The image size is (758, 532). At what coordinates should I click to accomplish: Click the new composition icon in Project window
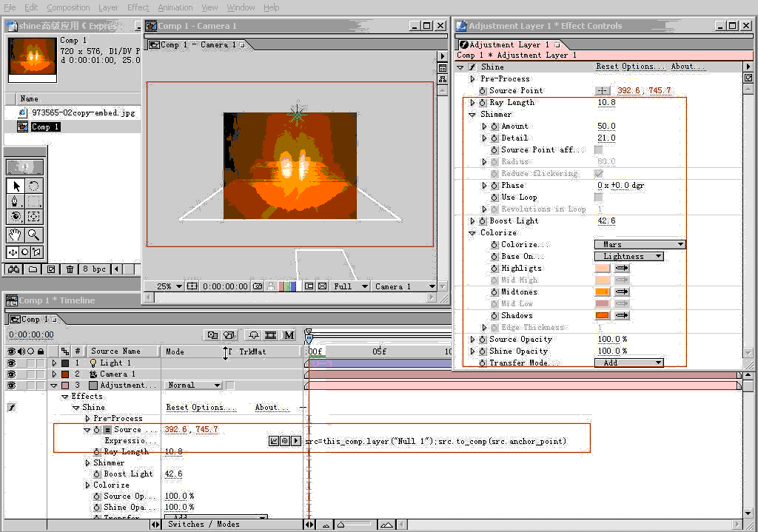51,269
